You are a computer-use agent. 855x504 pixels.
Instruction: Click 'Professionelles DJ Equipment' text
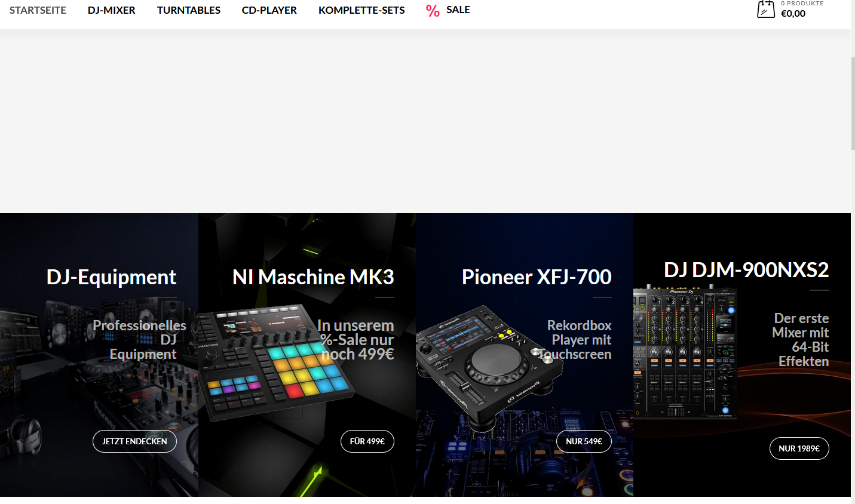139,340
